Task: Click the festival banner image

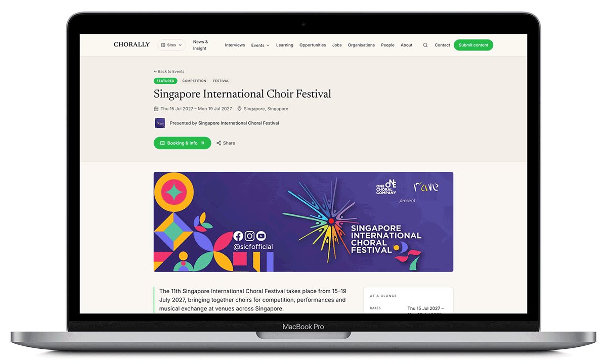Action: [303, 222]
